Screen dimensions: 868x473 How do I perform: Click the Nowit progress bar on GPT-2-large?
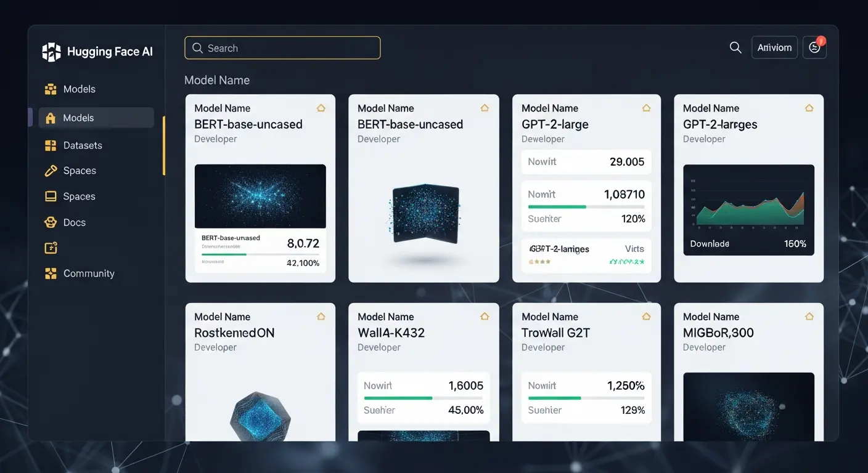[586, 205]
